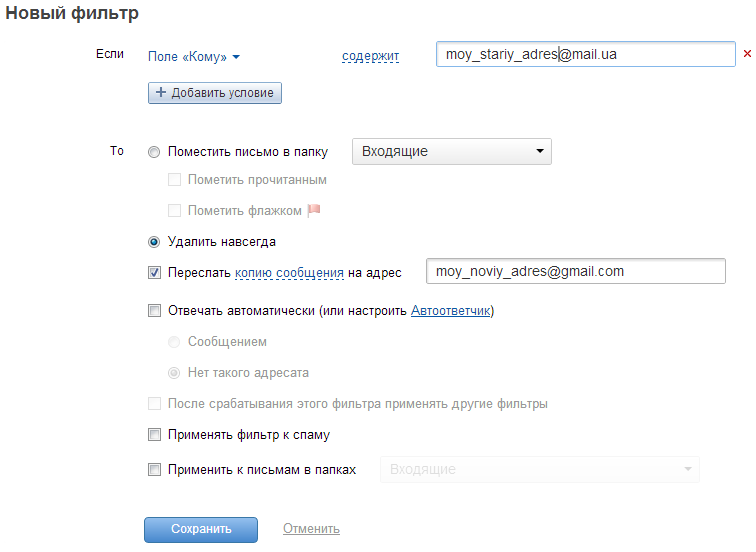Select «Удалить навсегда» radio button
756x552 pixels.
pyautogui.click(x=154, y=241)
